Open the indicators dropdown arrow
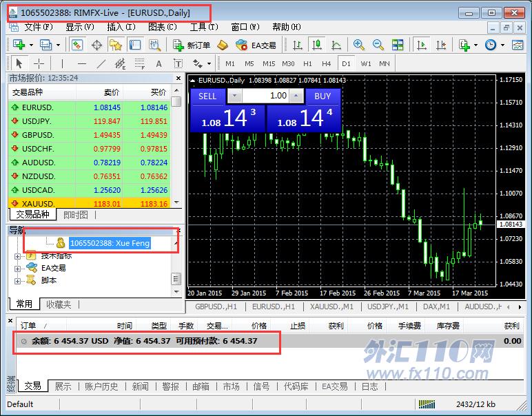 click(475, 45)
